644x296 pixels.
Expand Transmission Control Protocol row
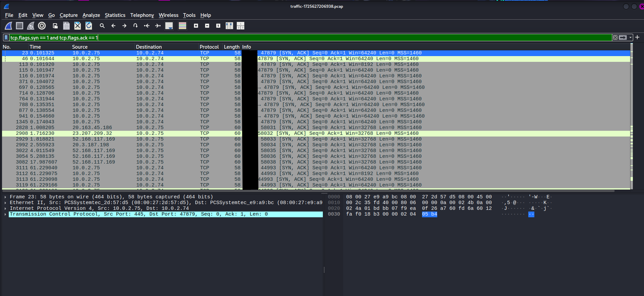[5, 214]
